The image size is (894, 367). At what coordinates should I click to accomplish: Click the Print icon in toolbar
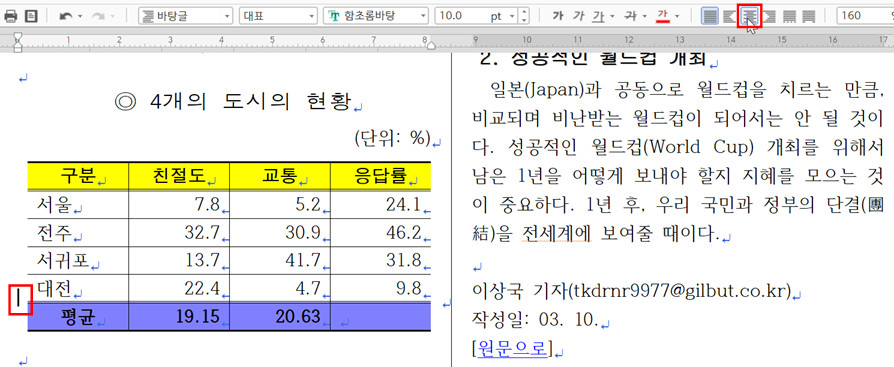click(10, 16)
